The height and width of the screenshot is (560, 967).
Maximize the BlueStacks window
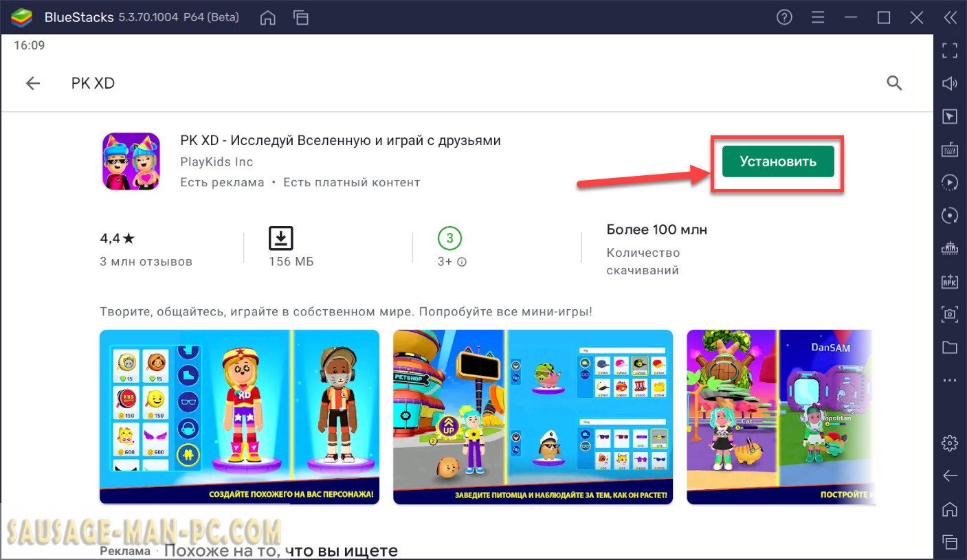[884, 17]
